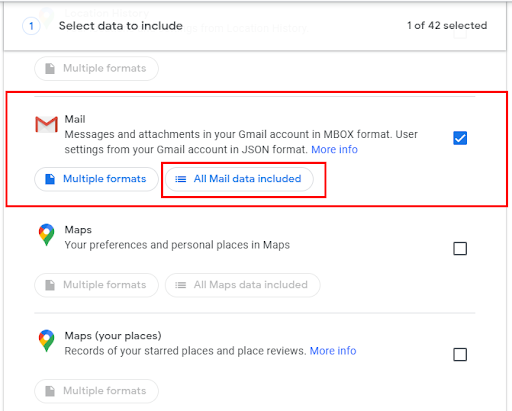Click 'Records of your starred places' description
Image resolution: width=512 pixels, height=411 pixels.
tap(185, 351)
